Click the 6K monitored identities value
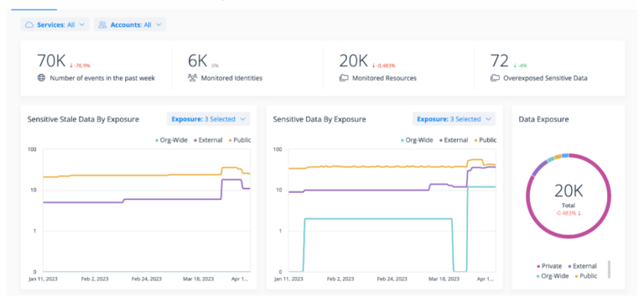Screen dimensions: 644x303 click(198, 60)
